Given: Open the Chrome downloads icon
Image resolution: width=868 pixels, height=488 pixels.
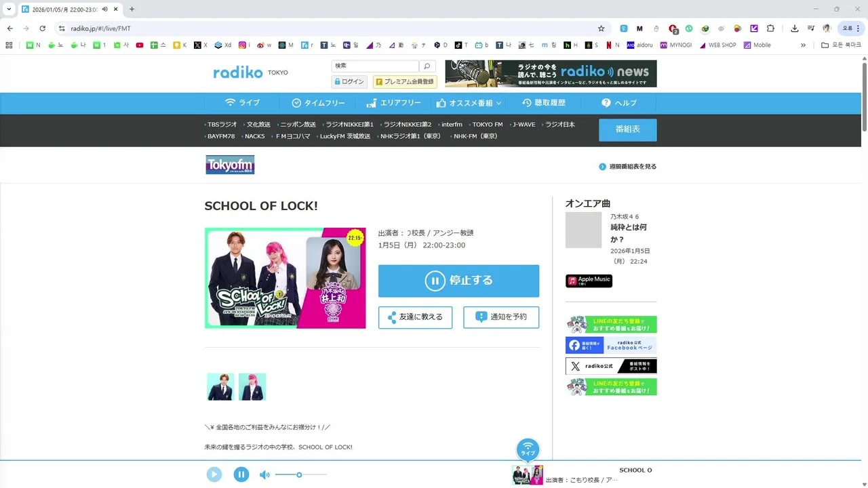Looking at the screenshot, I should [795, 28].
